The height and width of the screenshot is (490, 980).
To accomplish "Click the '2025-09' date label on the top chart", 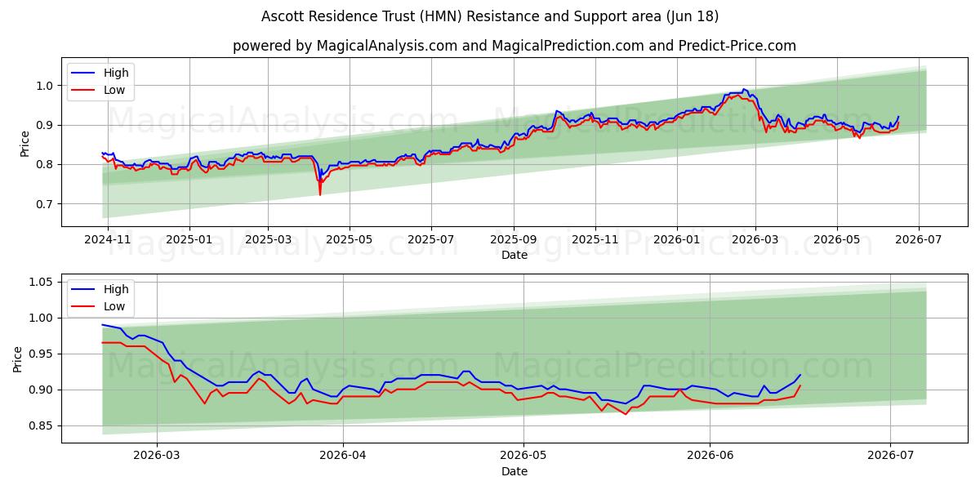I will coord(514,239).
